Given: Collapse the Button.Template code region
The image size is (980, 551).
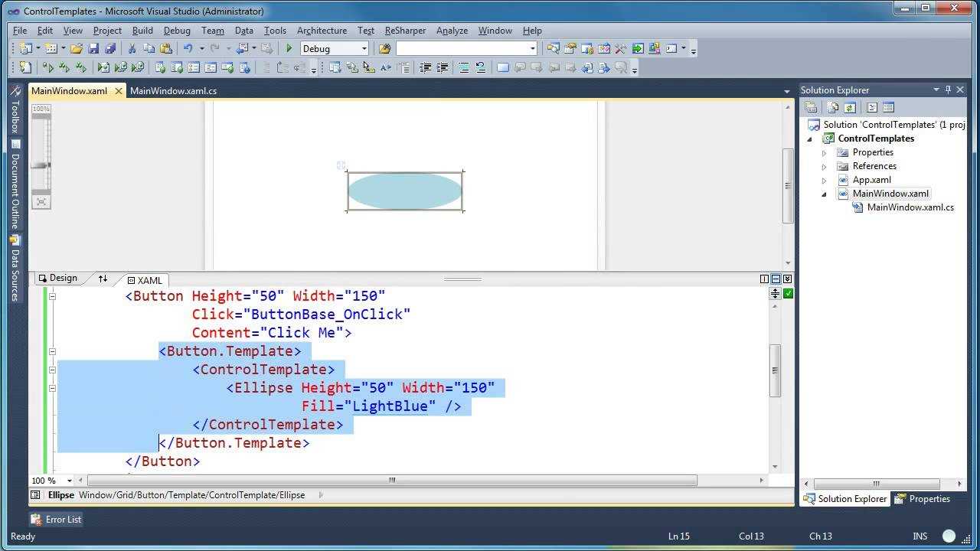Looking at the screenshot, I should pos(52,351).
